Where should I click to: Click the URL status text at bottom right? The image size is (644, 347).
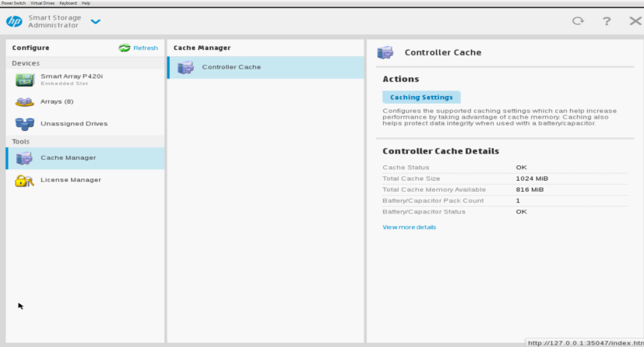pyautogui.click(x=586, y=343)
